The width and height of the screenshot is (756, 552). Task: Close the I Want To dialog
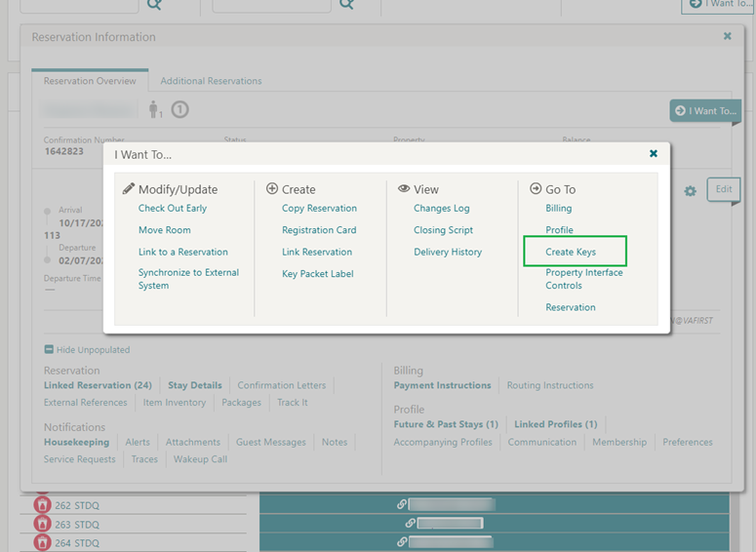tap(654, 153)
